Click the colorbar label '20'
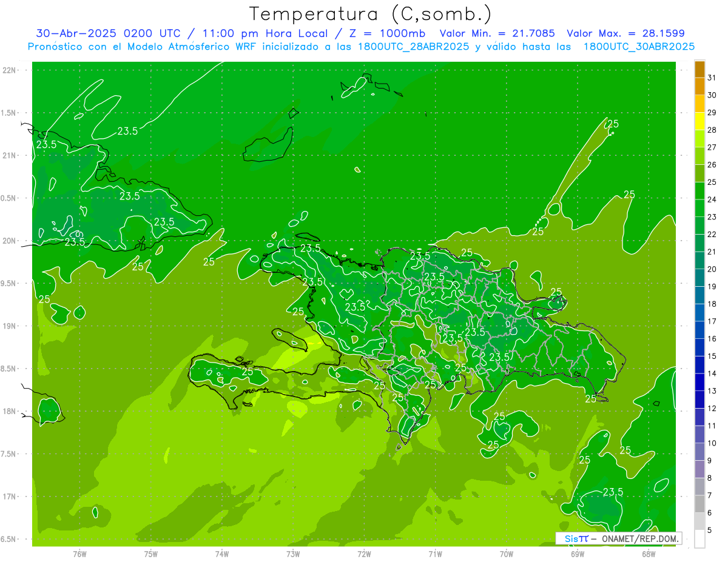 click(x=712, y=269)
